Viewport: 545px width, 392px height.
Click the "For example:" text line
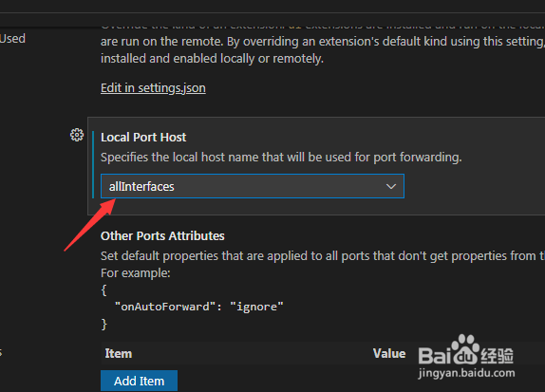tap(136, 273)
